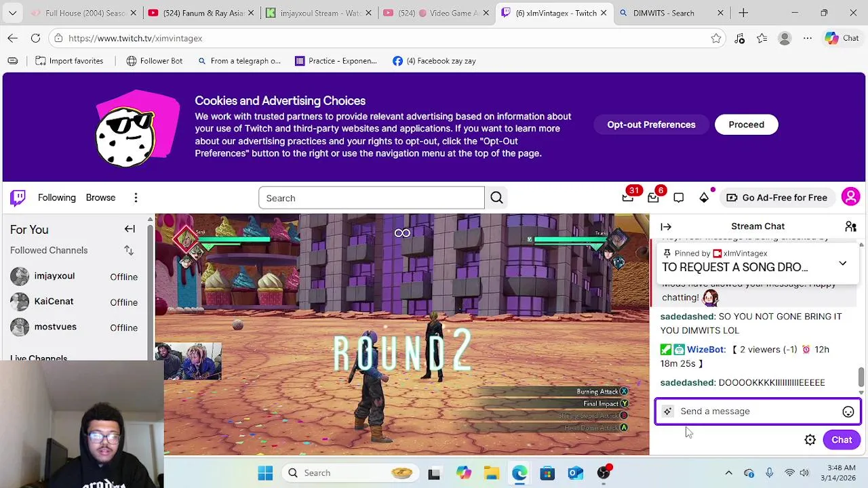Click the search magnifier button
The width and height of the screenshot is (868, 488).
[x=496, y=198]
